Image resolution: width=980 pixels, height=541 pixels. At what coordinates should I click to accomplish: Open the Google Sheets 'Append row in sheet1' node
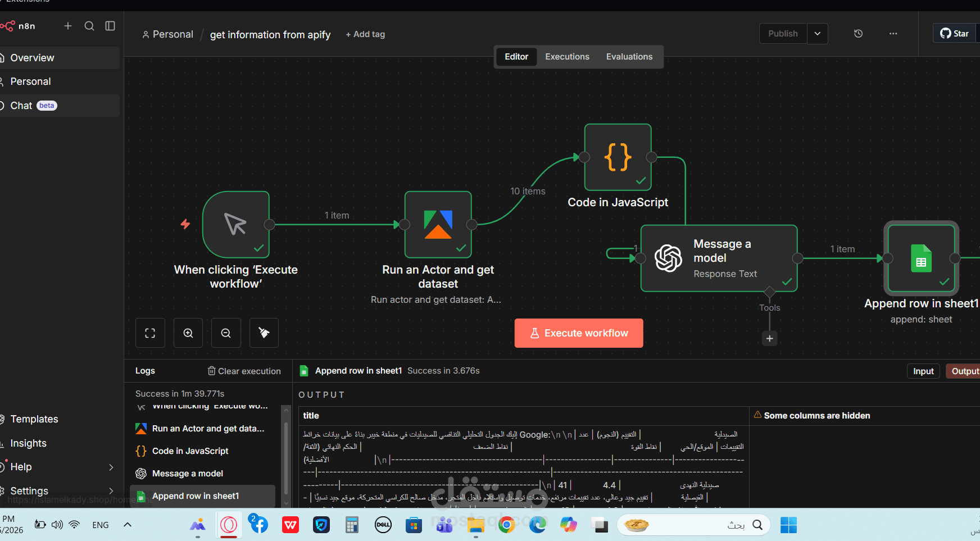tap(921, 258)
